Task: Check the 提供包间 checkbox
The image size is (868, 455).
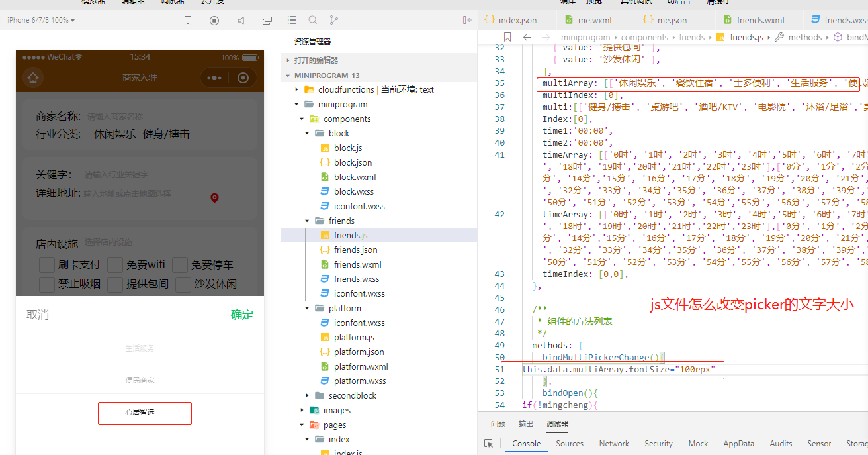Action: coord(115,284)
